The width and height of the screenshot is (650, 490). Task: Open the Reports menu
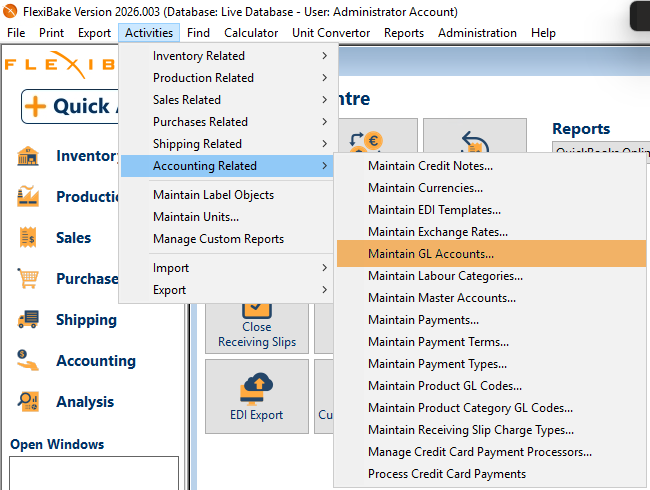click(404, 33)
